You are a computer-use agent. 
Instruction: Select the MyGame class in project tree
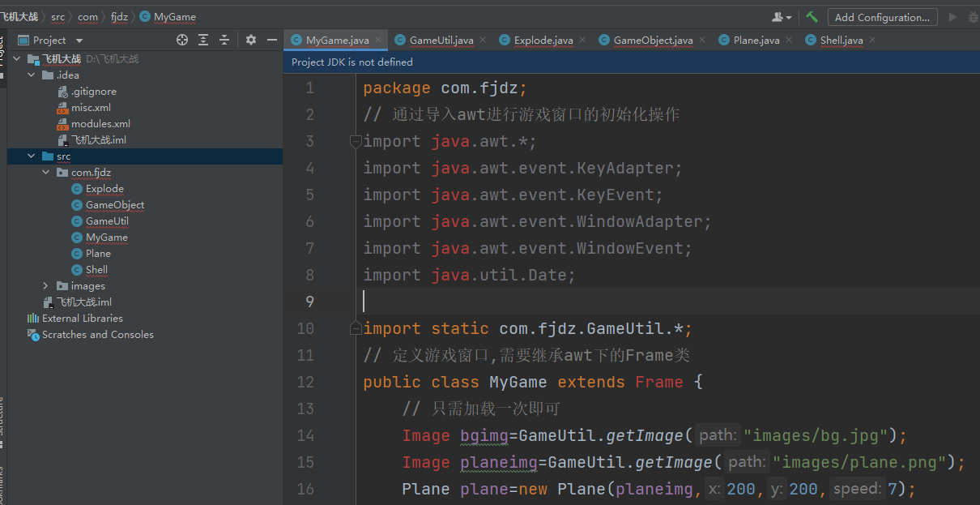[x=107, y=238]
